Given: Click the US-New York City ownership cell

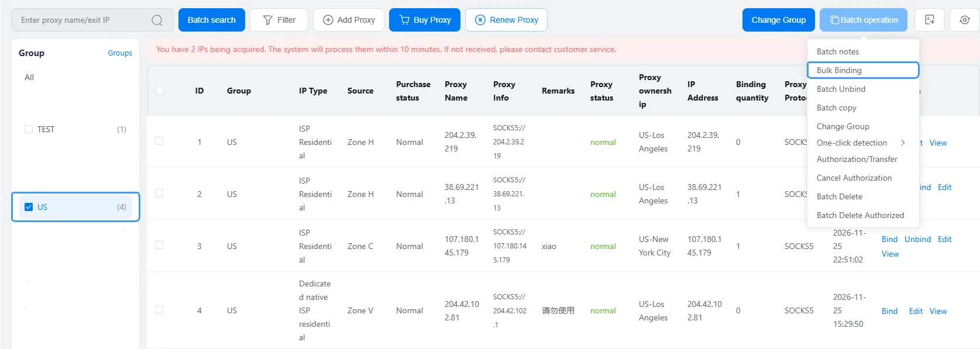Looking at the screenshot, I should [x=655, y=246].
